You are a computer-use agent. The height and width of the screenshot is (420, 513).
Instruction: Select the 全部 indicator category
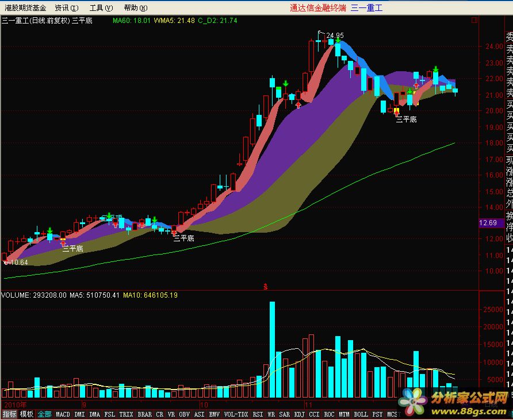[44, 414]
